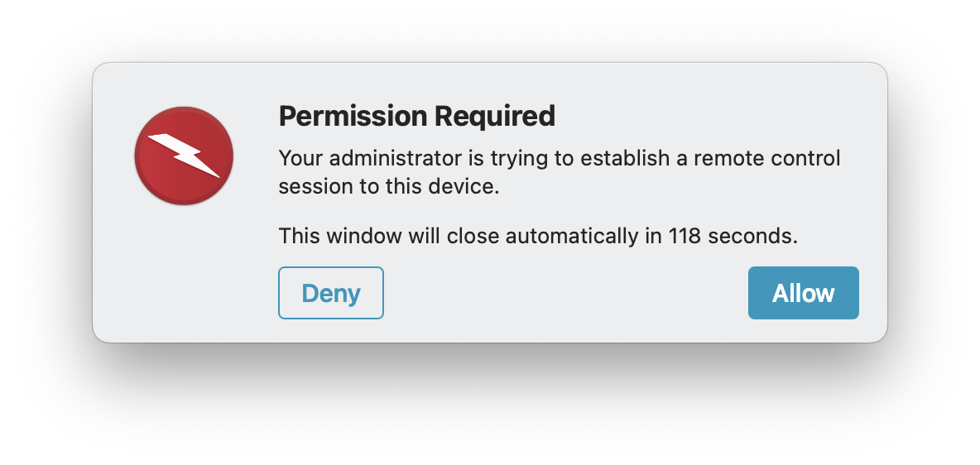Click the word Permission in the title
This screenshot has width=980, height=465.
click(x=353, y=116)
